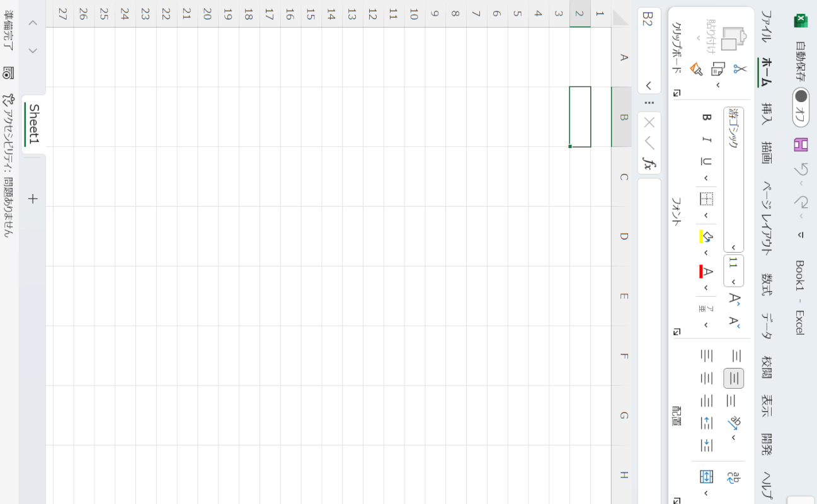Click the phonetic guide (ふりがな) icon

(x=705, y=308)
